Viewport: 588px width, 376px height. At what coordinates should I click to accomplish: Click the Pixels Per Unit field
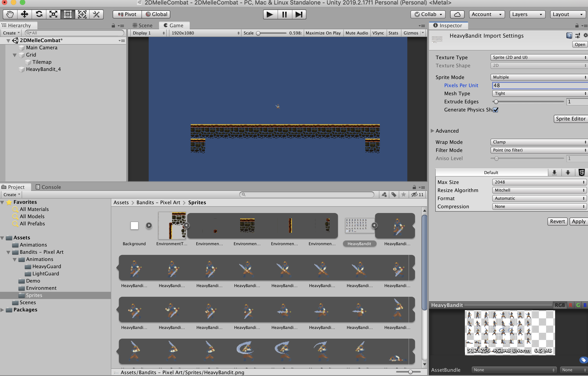(x=539, y=86)
